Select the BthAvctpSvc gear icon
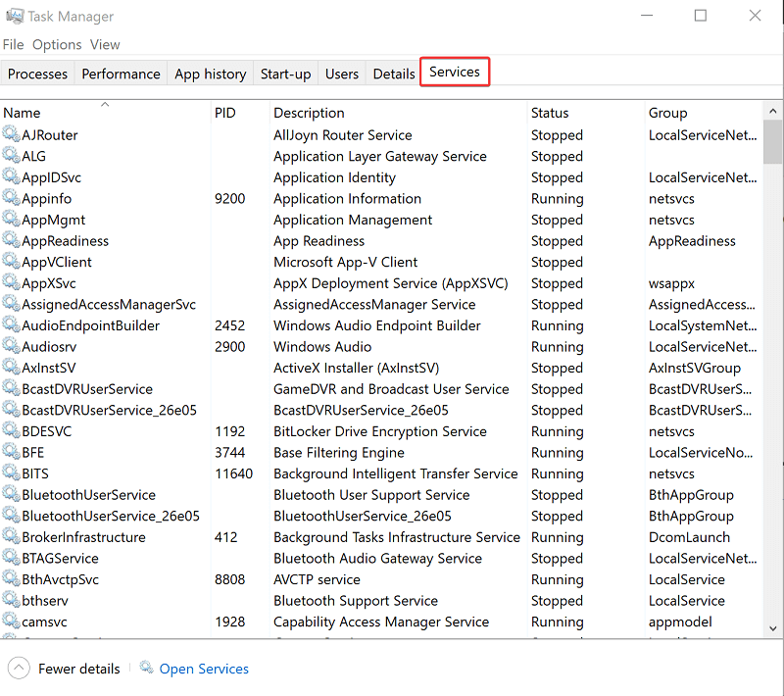The width and height of the screenshot is (784, 696). tap(11, 578)
